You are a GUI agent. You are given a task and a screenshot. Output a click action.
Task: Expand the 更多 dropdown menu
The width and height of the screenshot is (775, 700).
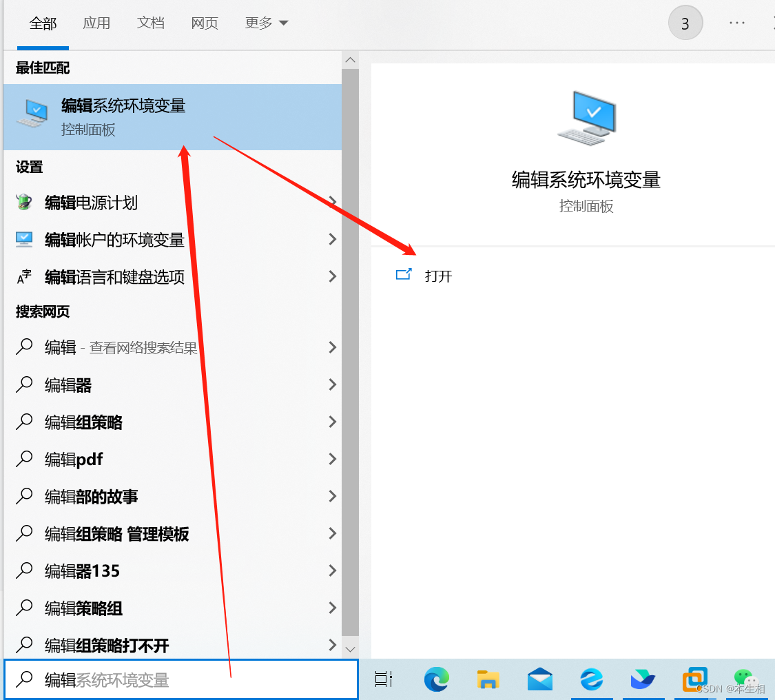(x=267, y=23)
